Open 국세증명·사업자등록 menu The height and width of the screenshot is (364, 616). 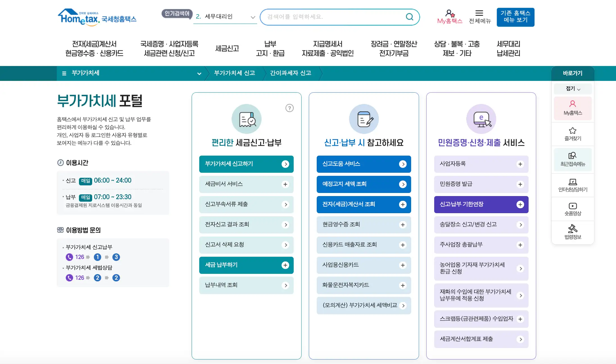[169, 49]
